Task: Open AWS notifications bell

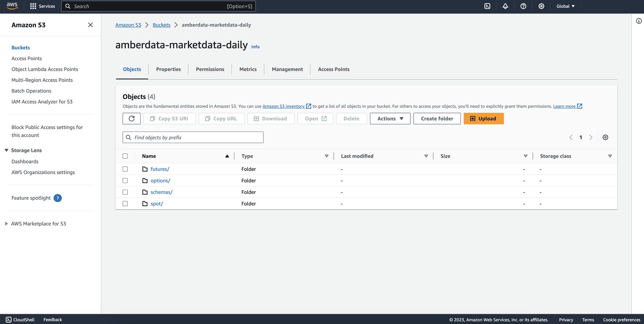Action: tap(505, 6)
